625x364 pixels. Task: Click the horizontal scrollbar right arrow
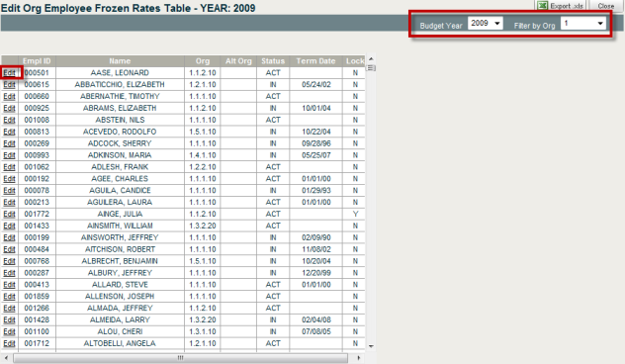(x=358, y=358)
